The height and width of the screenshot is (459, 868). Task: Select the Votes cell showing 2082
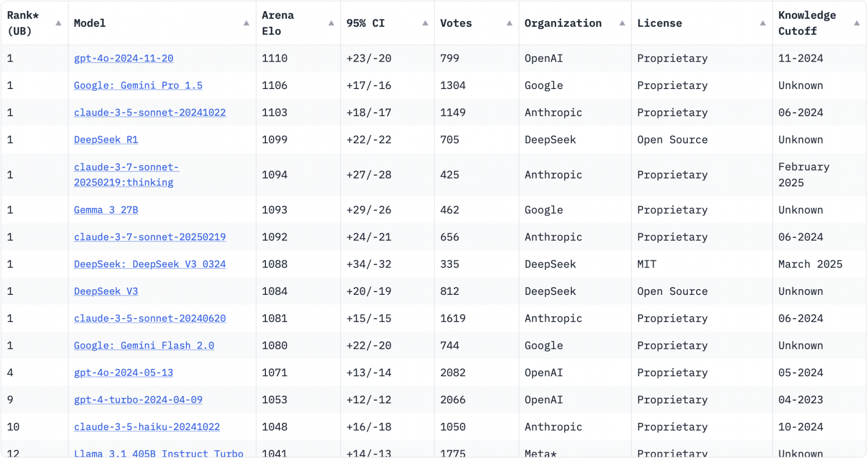point(453,373)
